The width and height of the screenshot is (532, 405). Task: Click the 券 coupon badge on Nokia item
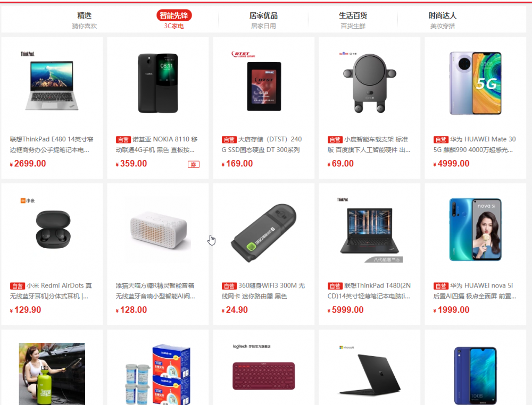(x=194, y=164)
